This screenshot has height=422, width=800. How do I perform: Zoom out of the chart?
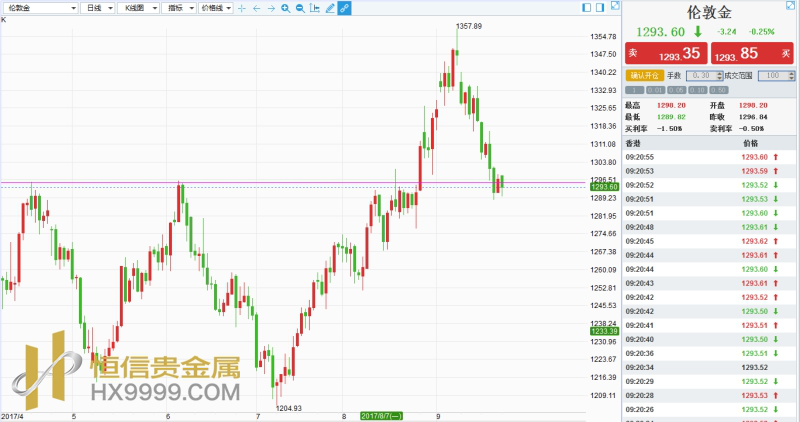[300, 8]
